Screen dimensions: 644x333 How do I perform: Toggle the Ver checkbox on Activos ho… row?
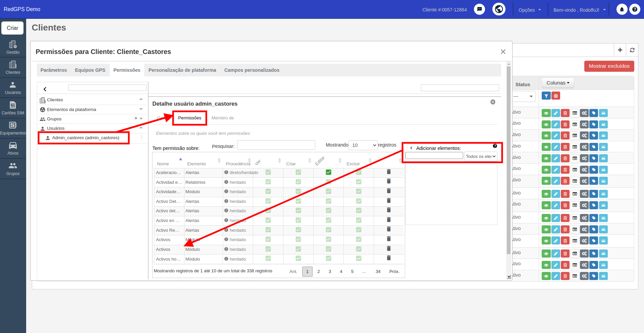pyautogui.click(x=268, y=258)
